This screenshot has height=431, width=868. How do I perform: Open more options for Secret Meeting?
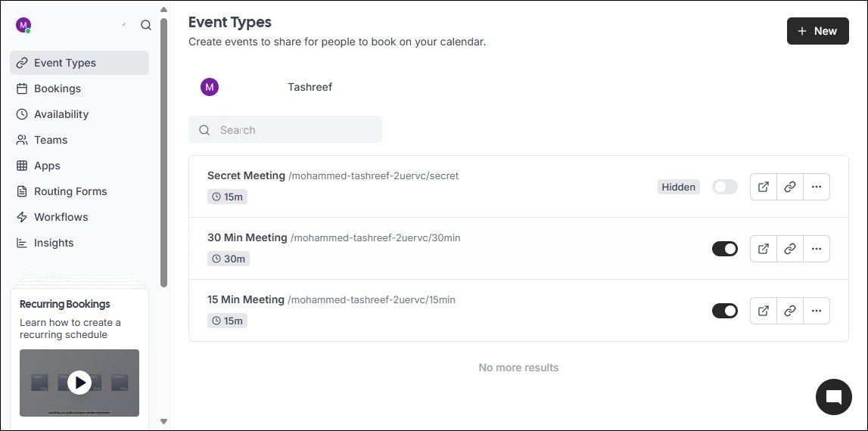pos(817,187)
